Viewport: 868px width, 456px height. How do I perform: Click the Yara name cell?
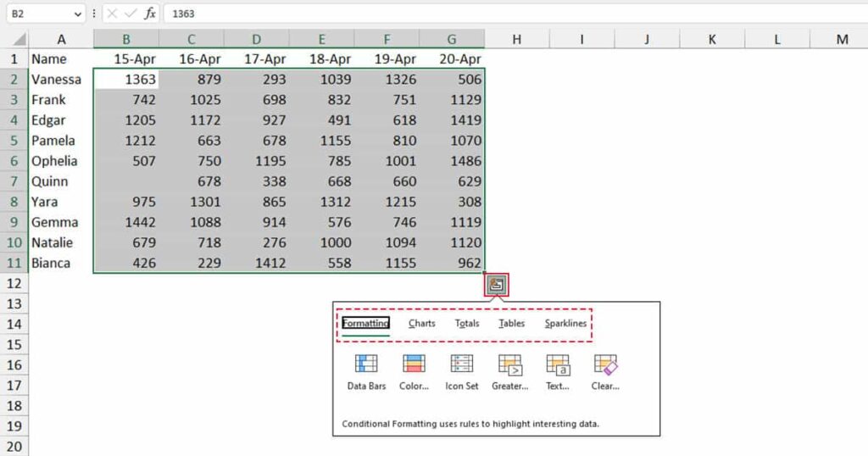coord(61,202)
